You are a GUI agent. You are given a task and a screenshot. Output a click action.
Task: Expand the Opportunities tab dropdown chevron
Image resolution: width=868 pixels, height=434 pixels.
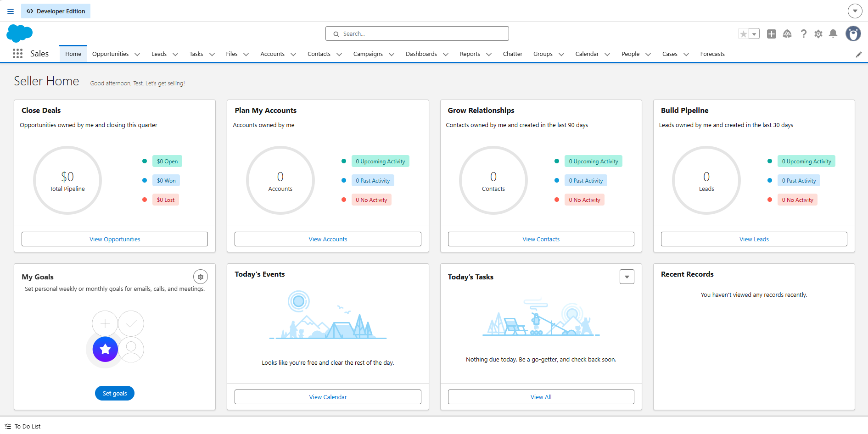[x=137, y=54]
